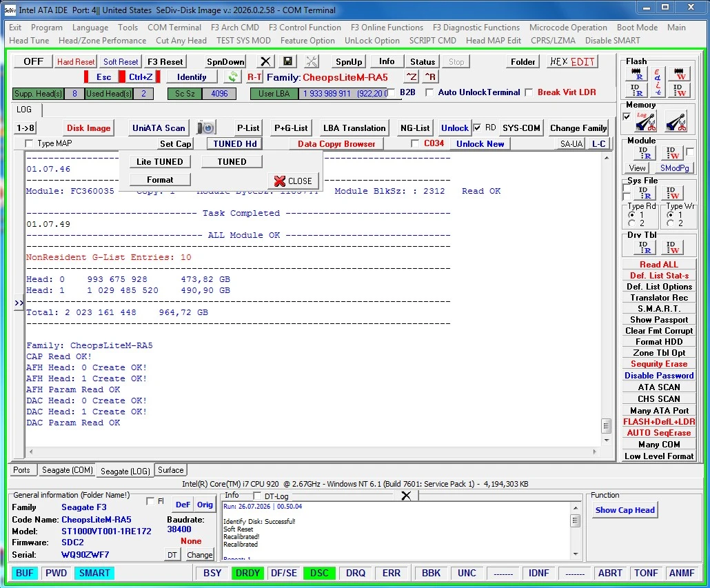Click the Flash ID write icon

pos(679,90)
